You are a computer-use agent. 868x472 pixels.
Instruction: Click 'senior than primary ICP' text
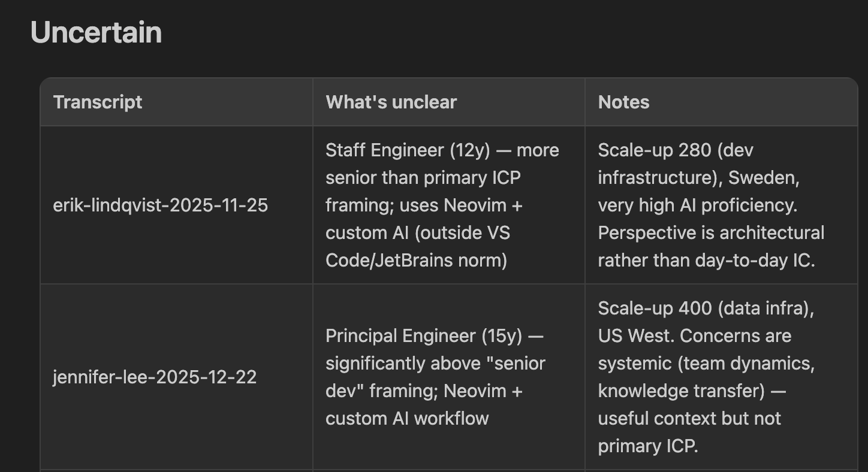click(x=423, y=178)
